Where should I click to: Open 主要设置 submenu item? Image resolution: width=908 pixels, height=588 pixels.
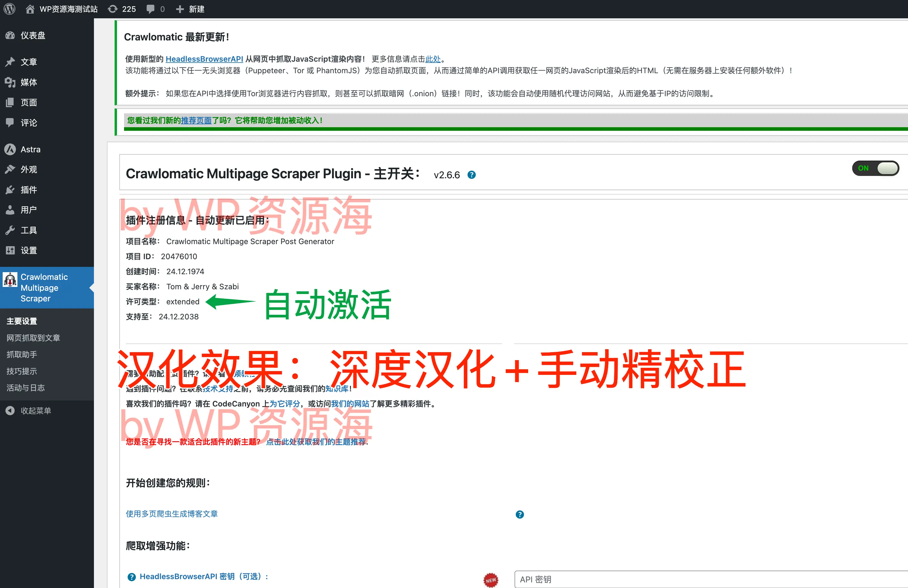click(22, 321)
